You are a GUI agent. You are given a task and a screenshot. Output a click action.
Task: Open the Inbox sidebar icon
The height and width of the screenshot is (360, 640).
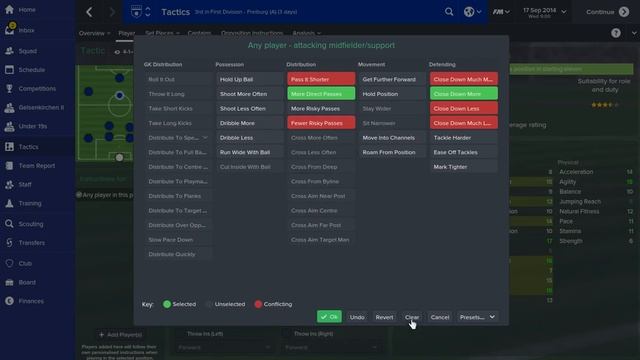click(9, 30)
